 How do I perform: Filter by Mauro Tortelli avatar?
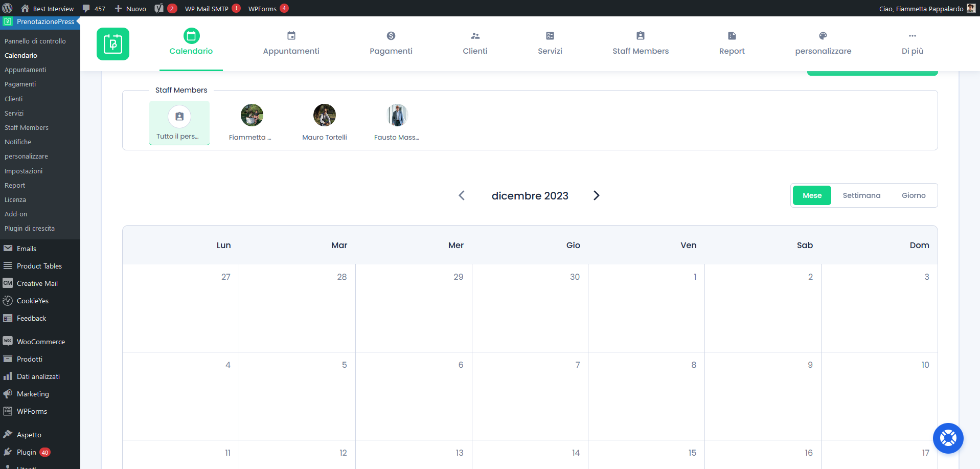(x=324, y=115)
